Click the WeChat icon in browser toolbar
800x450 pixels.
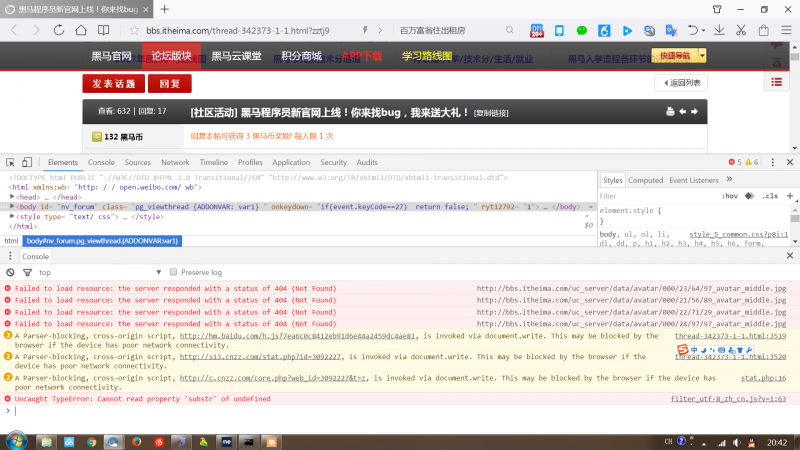tap(582, 30)
